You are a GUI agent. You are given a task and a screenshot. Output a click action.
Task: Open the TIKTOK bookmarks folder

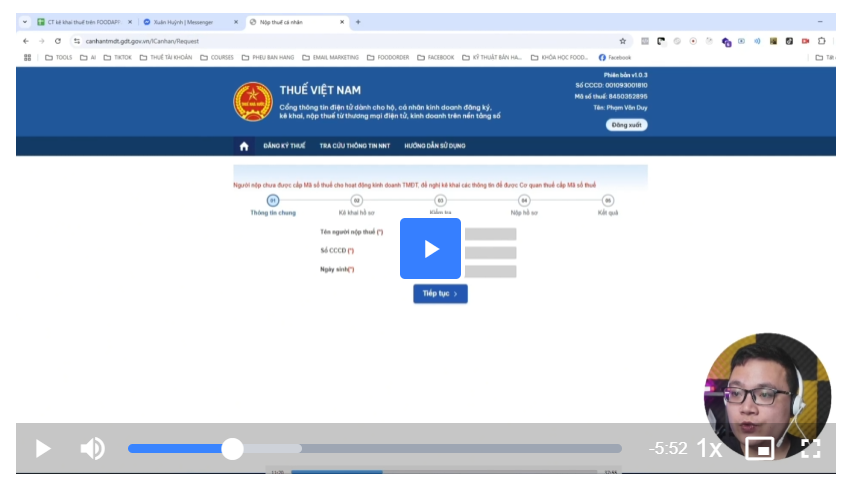pos(117,57)
